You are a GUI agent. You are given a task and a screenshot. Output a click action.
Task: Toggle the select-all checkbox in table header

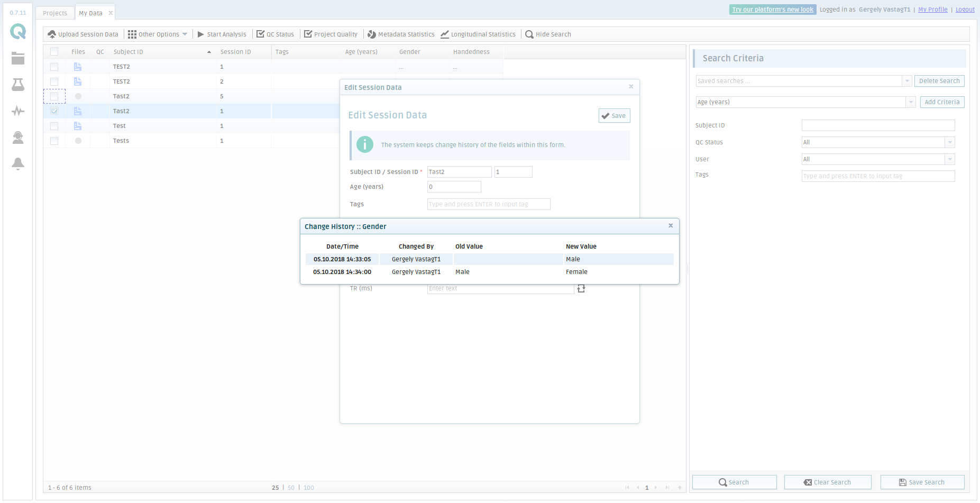click(54, 52)
